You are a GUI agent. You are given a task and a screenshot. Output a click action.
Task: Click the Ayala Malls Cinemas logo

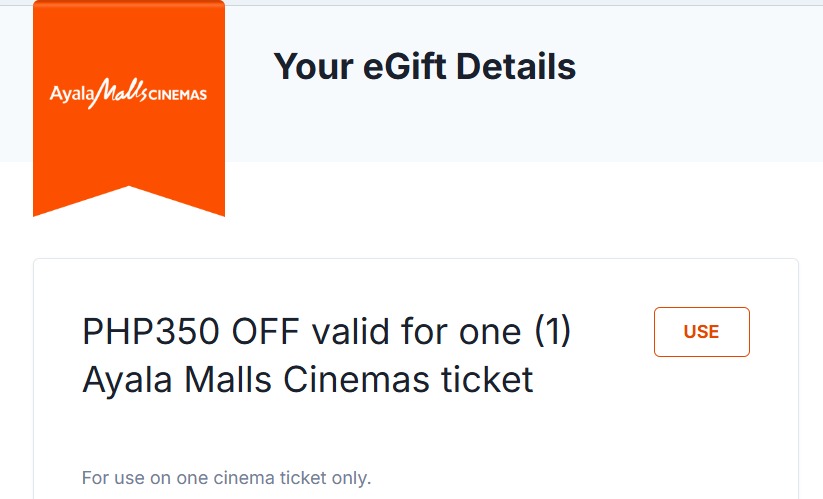[x=128, y=95]
